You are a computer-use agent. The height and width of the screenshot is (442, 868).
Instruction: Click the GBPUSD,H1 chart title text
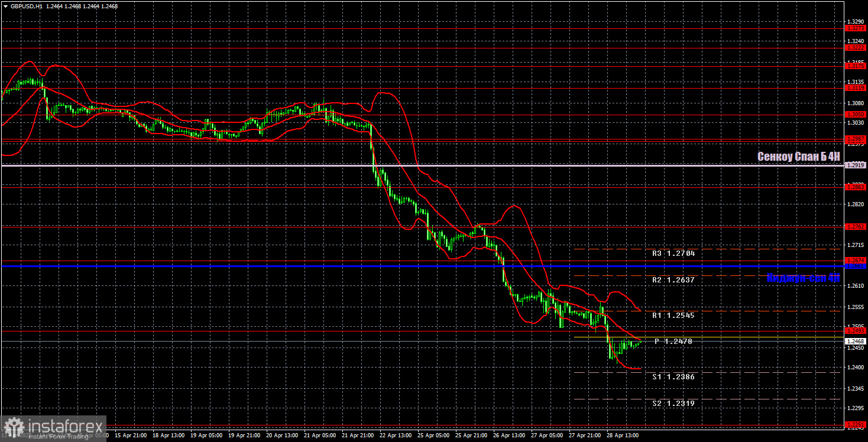28,6
